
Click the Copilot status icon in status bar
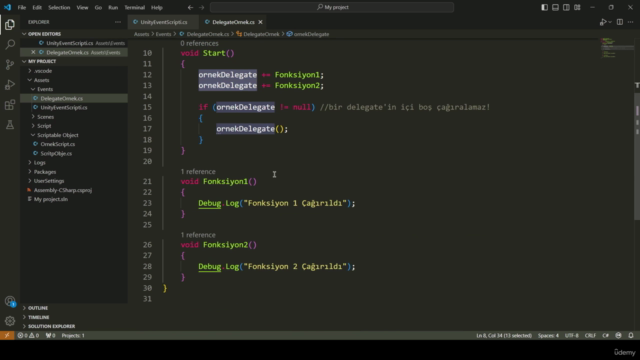coord(618,336)
